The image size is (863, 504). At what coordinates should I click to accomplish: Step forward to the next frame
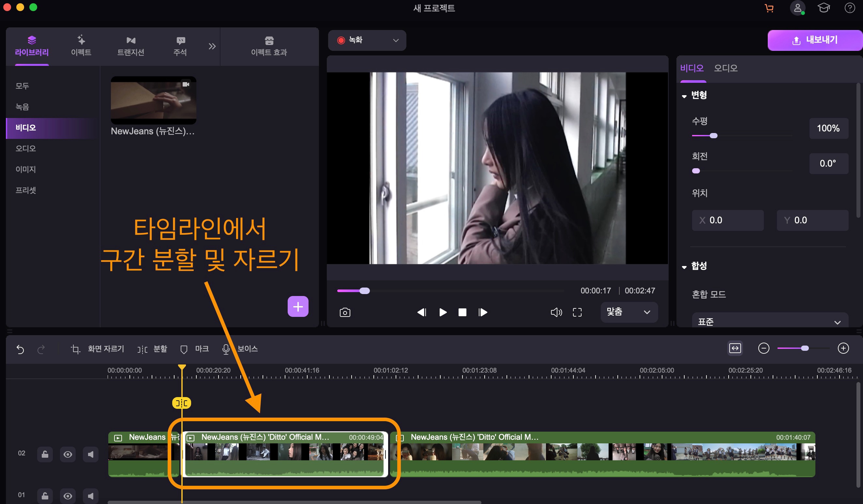click(x=483, y=312)
